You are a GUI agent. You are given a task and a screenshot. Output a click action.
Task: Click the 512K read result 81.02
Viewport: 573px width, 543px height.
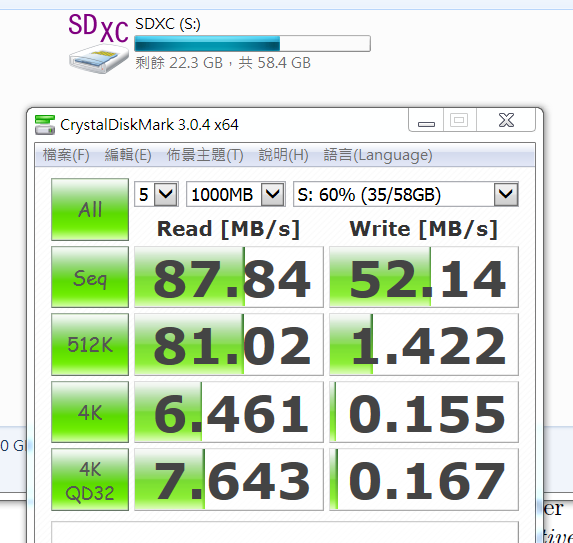pos(229,344)
